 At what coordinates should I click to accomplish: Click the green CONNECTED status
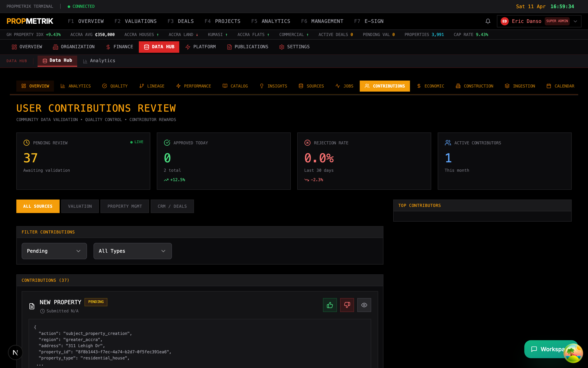point(81,6)
